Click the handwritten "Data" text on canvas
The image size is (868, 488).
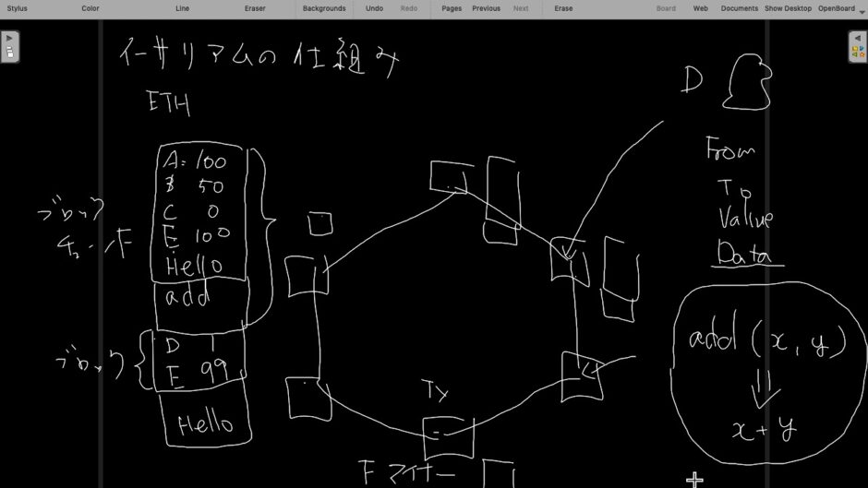[745, 255]
